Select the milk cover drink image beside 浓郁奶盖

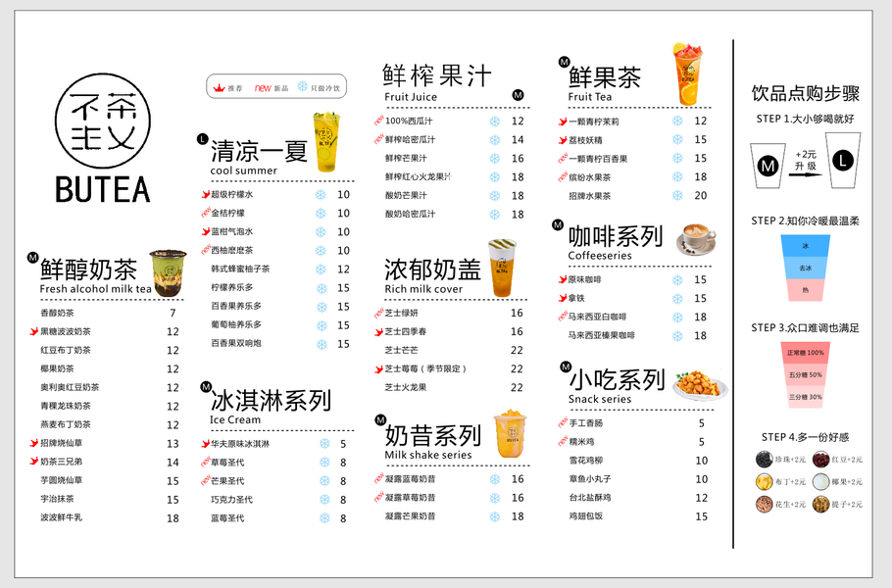502,268
